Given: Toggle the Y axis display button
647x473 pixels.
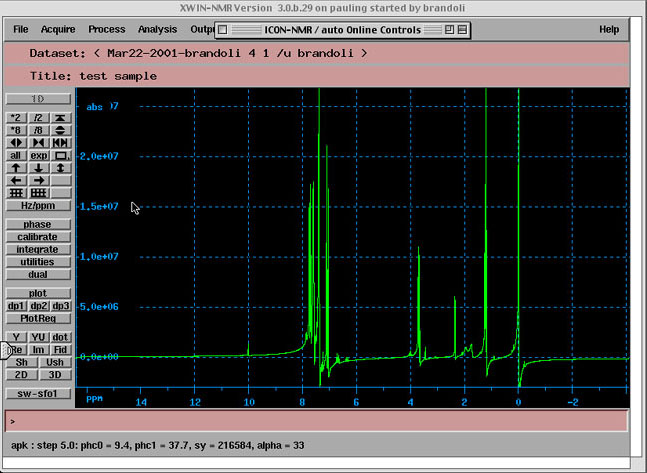Looking at the screenshot, I should tap(16, 337).
